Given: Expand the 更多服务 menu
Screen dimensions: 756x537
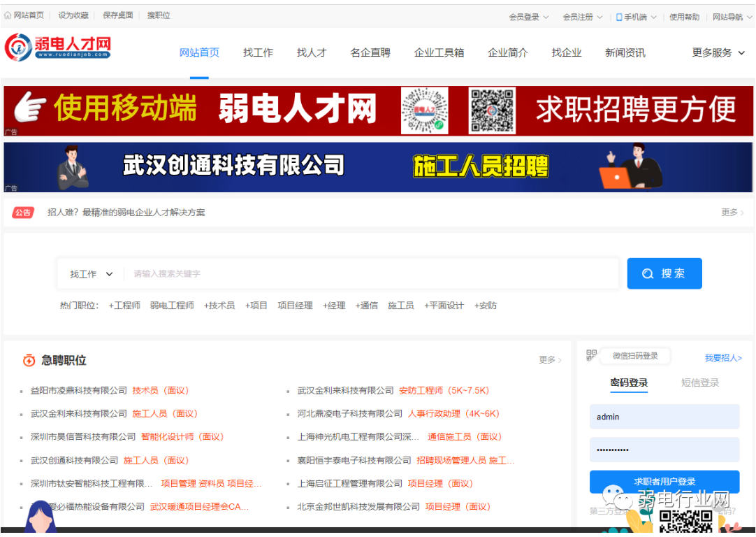Looking at the screenshot, I should pyautogui.click(x=718, y=53).
